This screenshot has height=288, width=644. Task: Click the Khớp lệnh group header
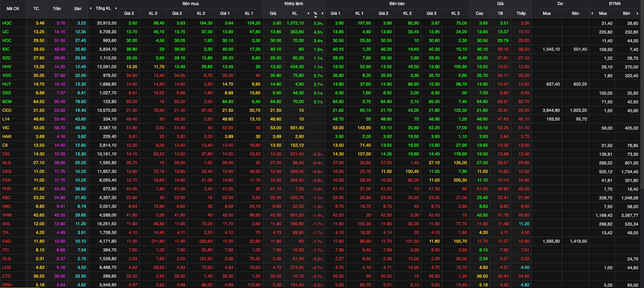(294, 4)
